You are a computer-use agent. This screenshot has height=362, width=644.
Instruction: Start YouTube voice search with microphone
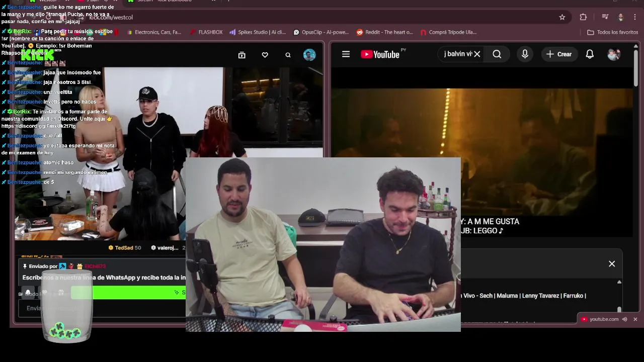525,54
